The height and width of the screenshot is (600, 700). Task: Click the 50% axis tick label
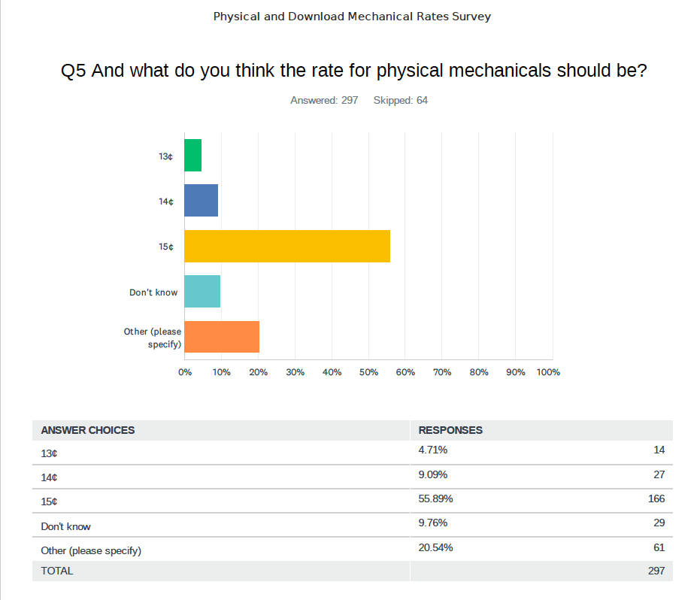(368, 372)
